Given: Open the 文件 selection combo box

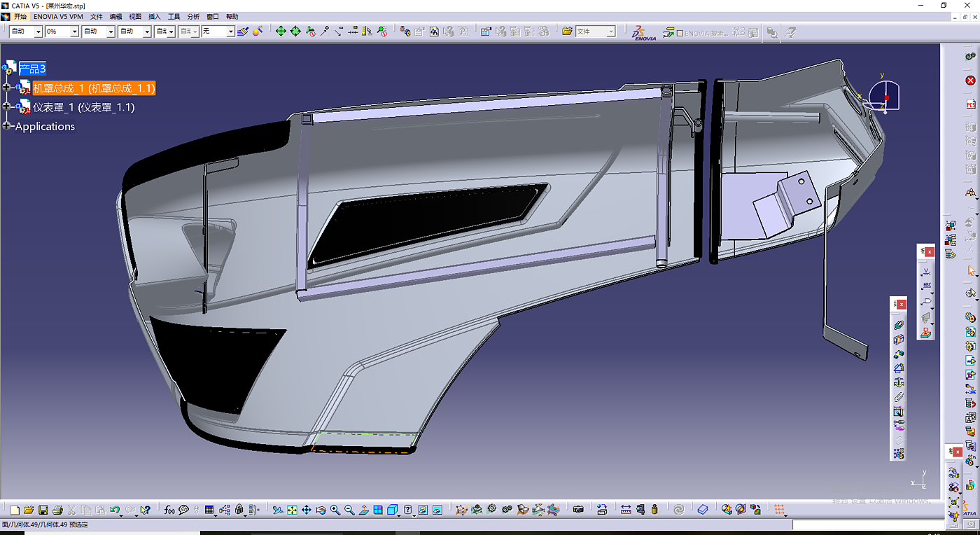Looking at the screenshot, I should pos(610,32).
